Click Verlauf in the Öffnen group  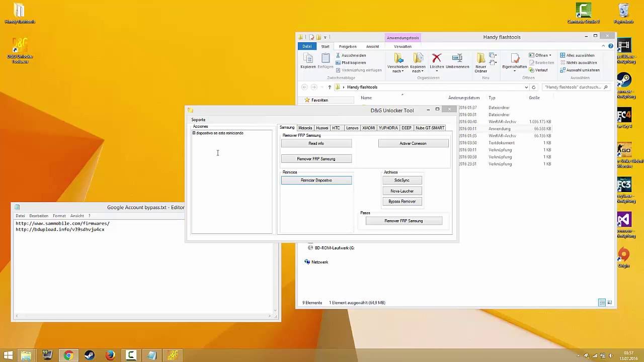[538, 70]
